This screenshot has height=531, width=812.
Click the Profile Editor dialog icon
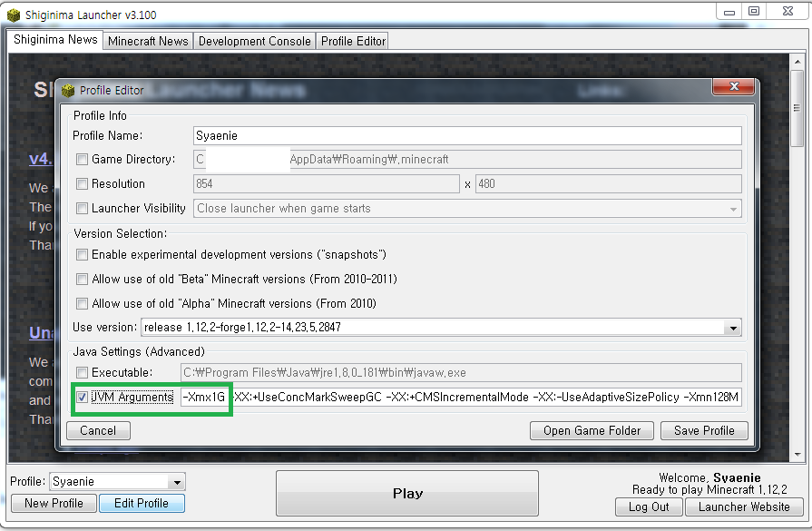pyautogui.click(x=68, y=91)
